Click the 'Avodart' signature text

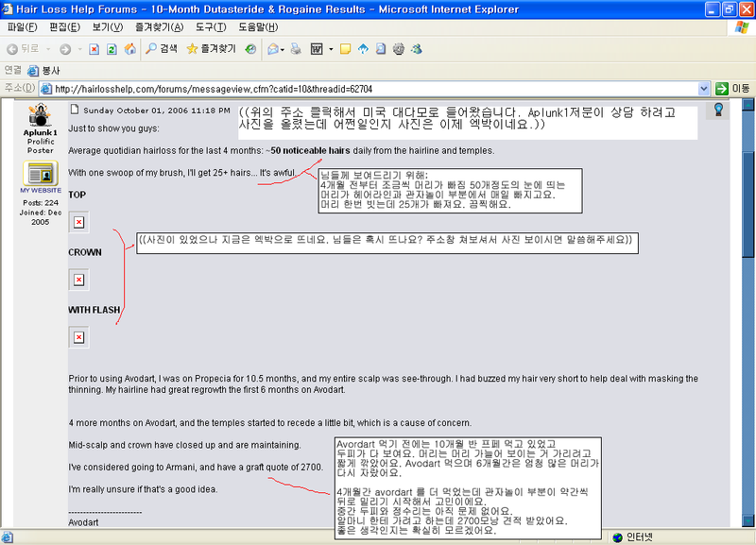click(83, 522)
